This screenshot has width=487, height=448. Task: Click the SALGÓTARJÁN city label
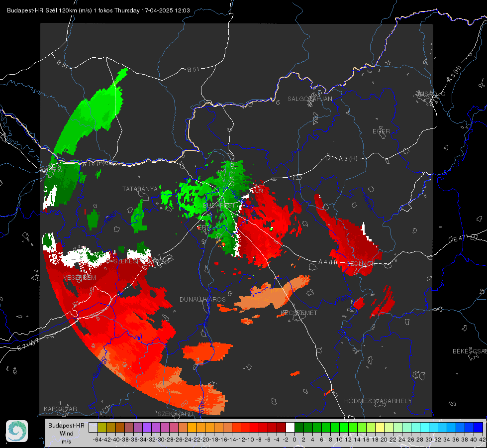click(309, 99)
